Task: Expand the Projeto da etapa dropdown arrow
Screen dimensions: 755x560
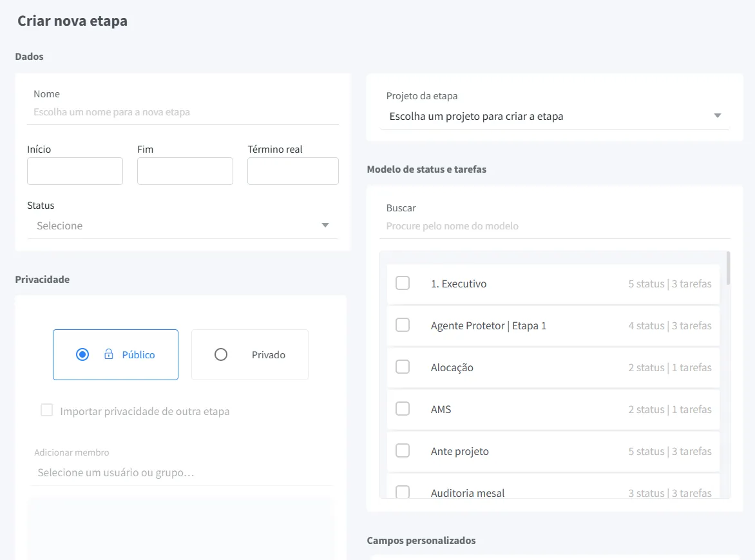Action: 718,115
